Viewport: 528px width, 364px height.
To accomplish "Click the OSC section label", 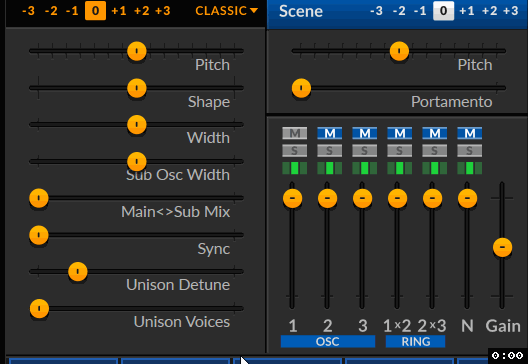I will [x=328, y=341].
